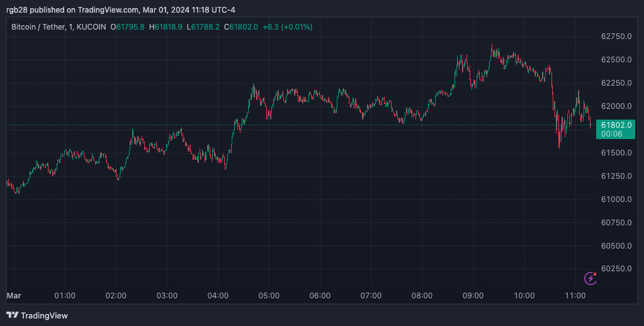Select the 01:00 time axis label
The image size is (644, 326).
click(65, 295)
